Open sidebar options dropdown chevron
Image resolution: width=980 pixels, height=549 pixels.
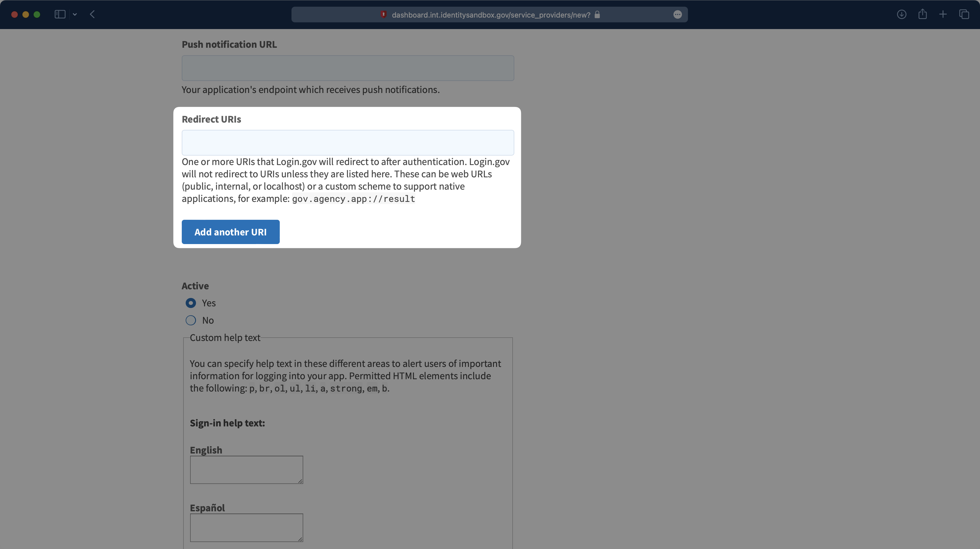pos(75,15)
